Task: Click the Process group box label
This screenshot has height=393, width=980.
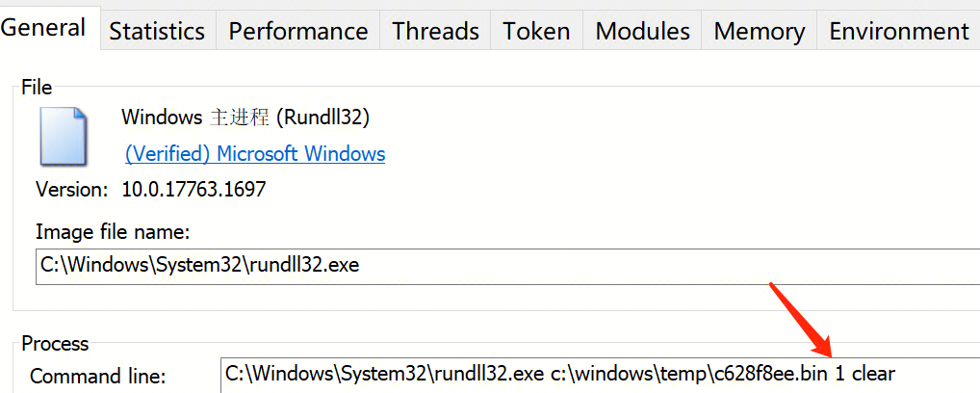Action: [x=55, y=344]
